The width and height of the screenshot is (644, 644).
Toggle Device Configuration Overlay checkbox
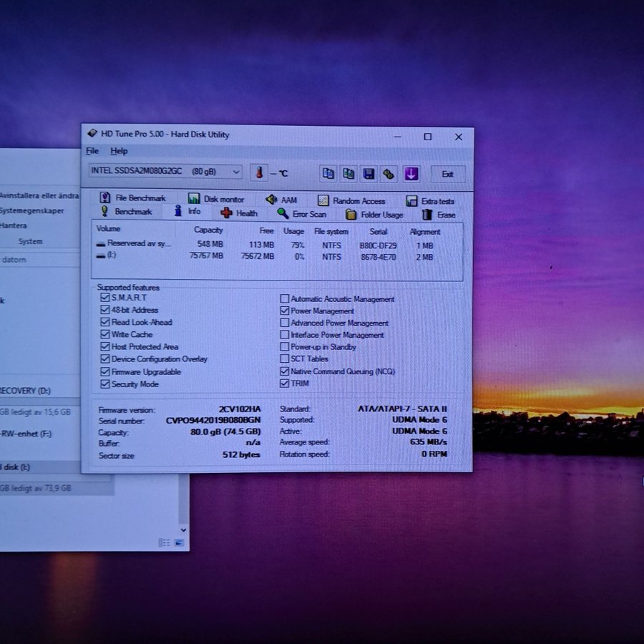[x=105, y=359]
